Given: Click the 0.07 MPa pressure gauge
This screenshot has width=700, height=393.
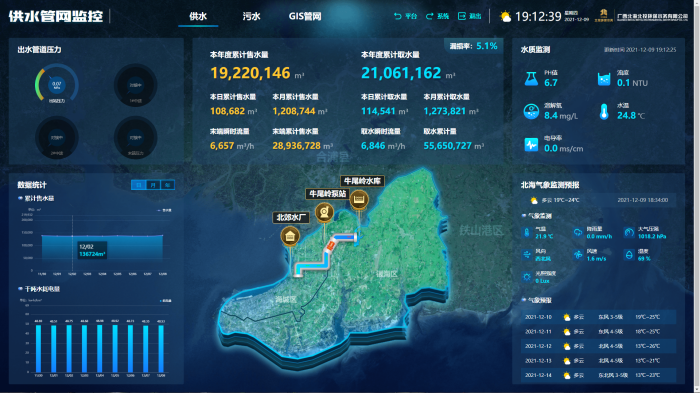Looking at the screenshot, I should click(57, 84).
